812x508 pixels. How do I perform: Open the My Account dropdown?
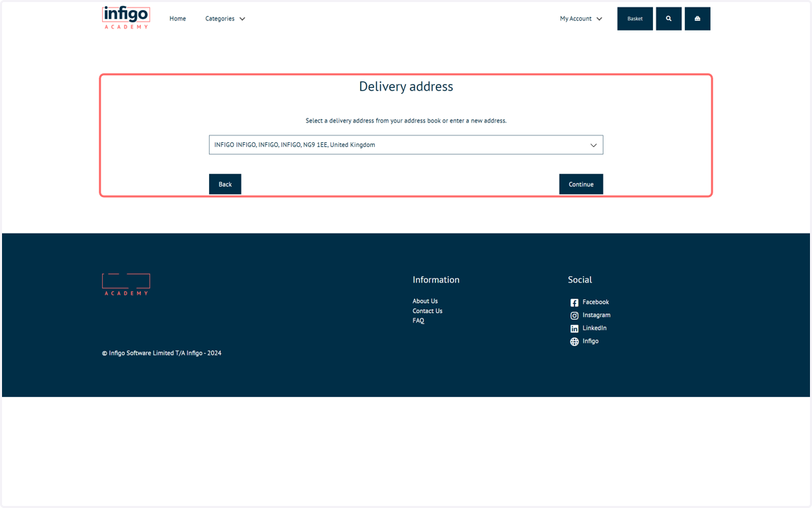click(581, 19)
